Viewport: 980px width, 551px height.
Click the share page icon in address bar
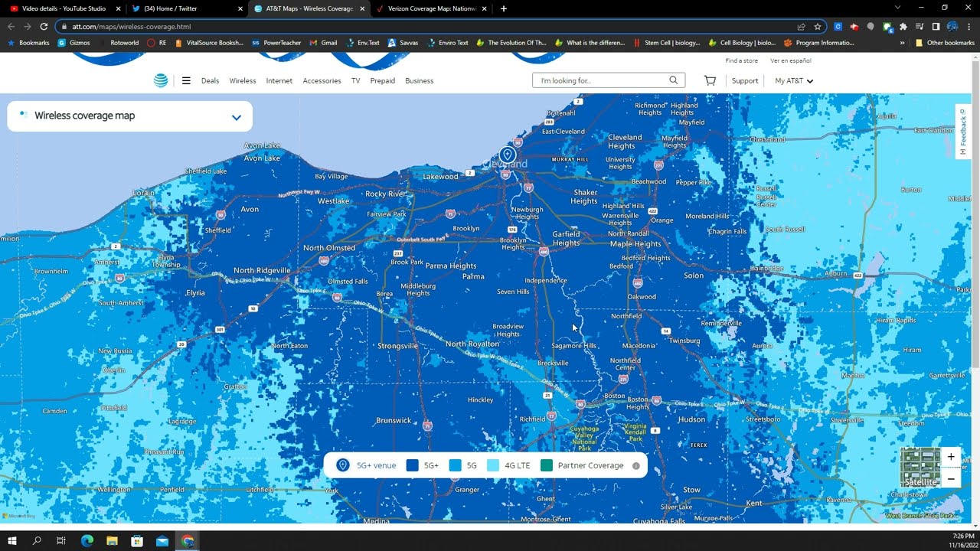(x=802, y=26)
